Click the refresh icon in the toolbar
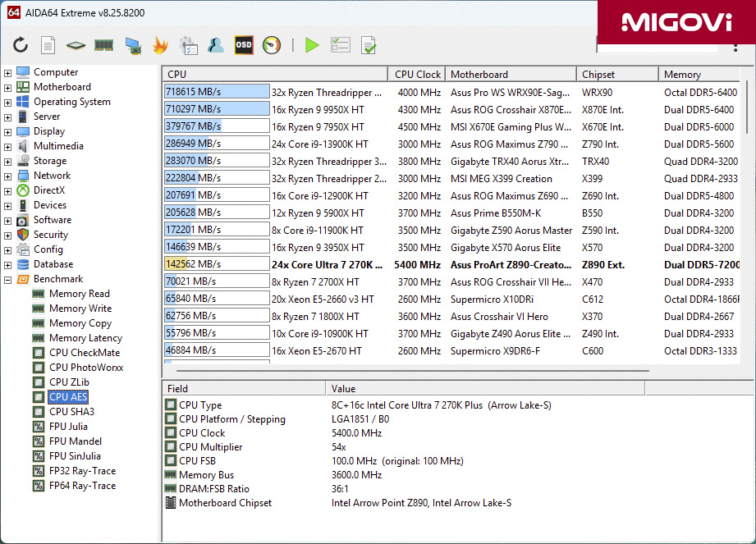This screenshot has width=756, height=544. coord(20,45)
